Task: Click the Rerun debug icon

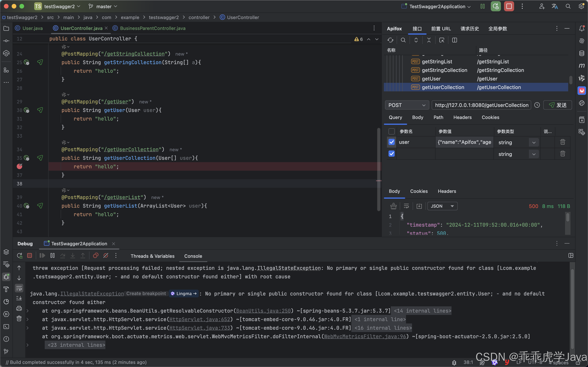Action: click(19, 256)
